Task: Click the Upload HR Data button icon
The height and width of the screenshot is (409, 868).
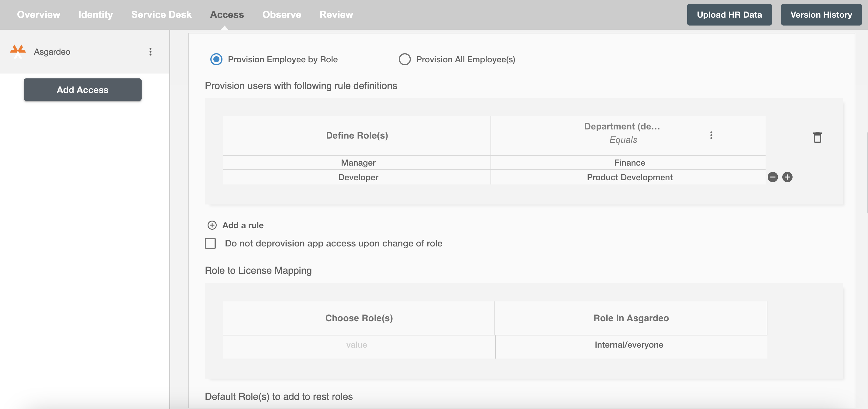Action: click(x=730, y=14)
